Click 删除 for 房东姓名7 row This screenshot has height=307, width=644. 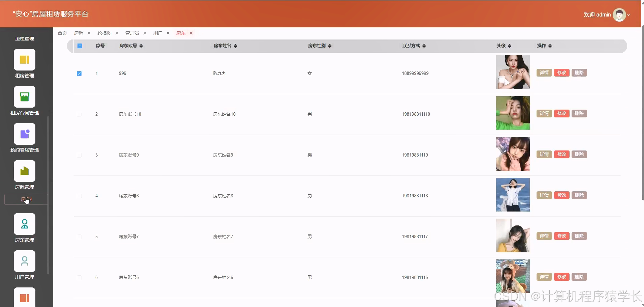click(x=579, y=236)
